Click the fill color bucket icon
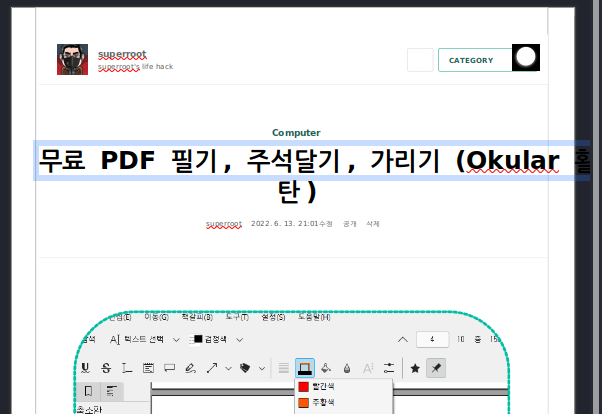Image resolution: width=602 pixels, height=414 pixels. (x=326, y=368)
